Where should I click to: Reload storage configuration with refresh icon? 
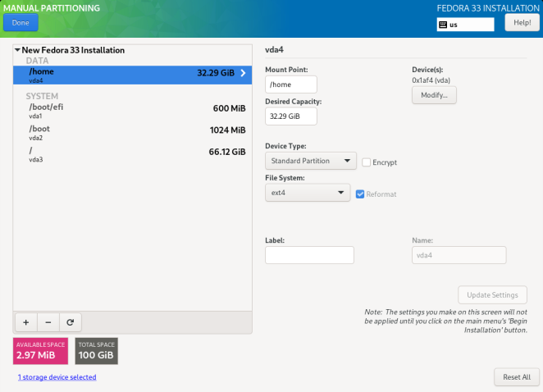pyautogui.click(x=71, y=322)
